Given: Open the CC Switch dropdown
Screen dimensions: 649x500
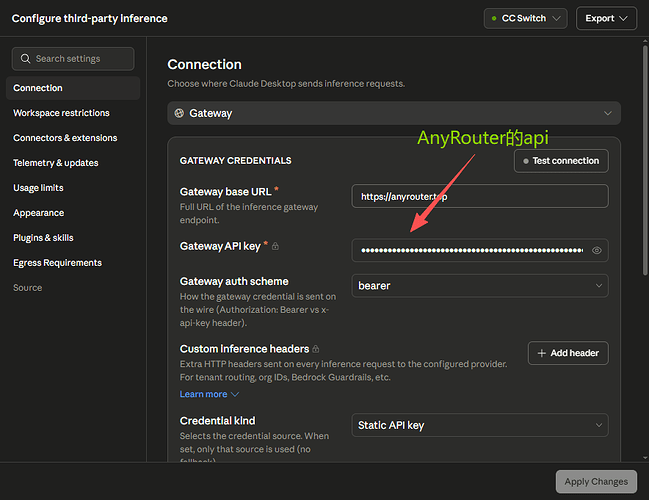Looking at the screenshot, I should 525,18.
